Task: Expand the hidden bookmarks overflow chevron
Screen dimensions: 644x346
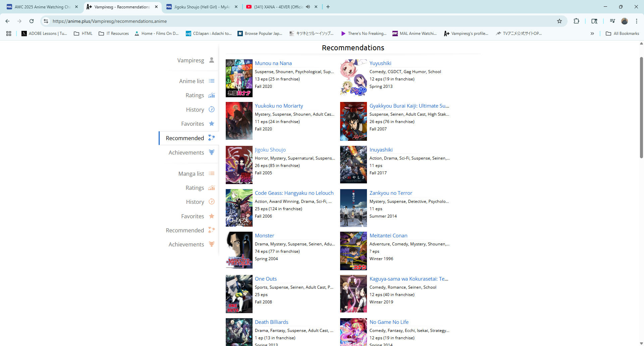Action: 592,34
